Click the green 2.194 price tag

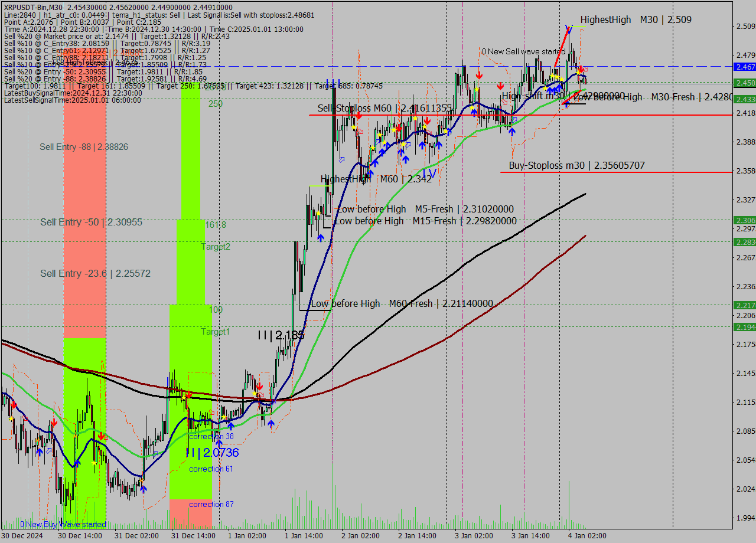(744, 327)
